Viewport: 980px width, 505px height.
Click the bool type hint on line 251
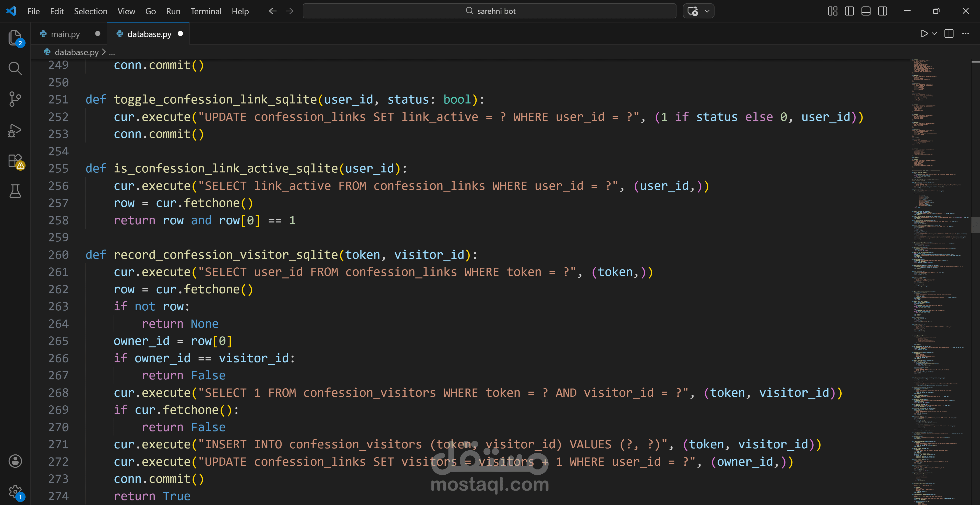pos(457,100)
